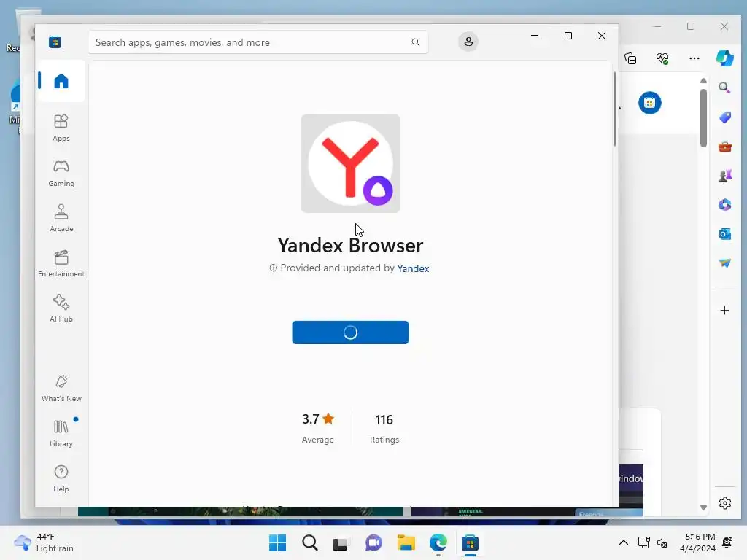Click Edge page scrollbar down arrow
Viewport: 747px width, 560px height.
coord(703,507)
